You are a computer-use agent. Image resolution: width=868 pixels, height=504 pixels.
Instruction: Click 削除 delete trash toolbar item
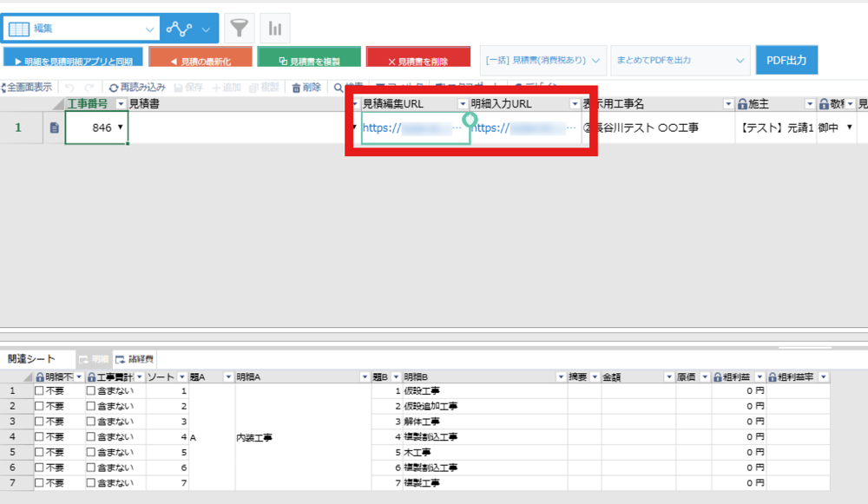tap(306, 88)
